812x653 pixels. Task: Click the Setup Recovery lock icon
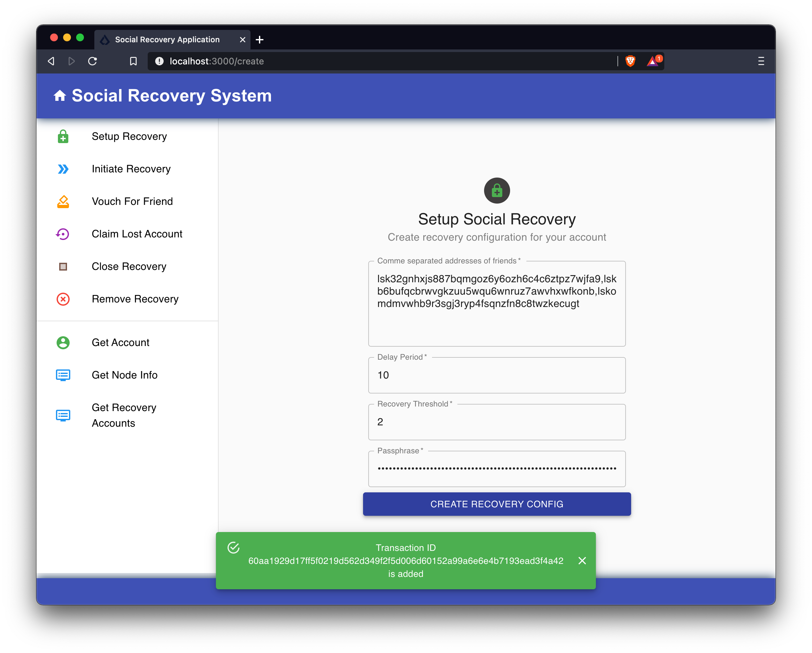coord(63,137)
